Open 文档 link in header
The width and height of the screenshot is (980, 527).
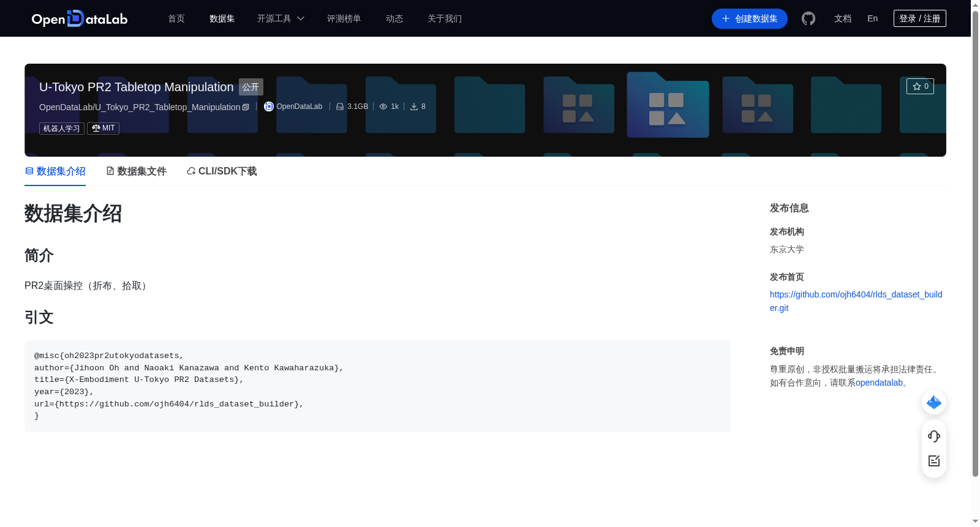[843, 19]
